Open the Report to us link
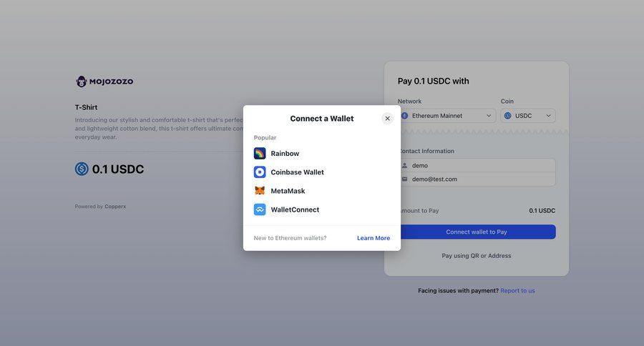Screen dimensions: 644x346 pos(517,291)
